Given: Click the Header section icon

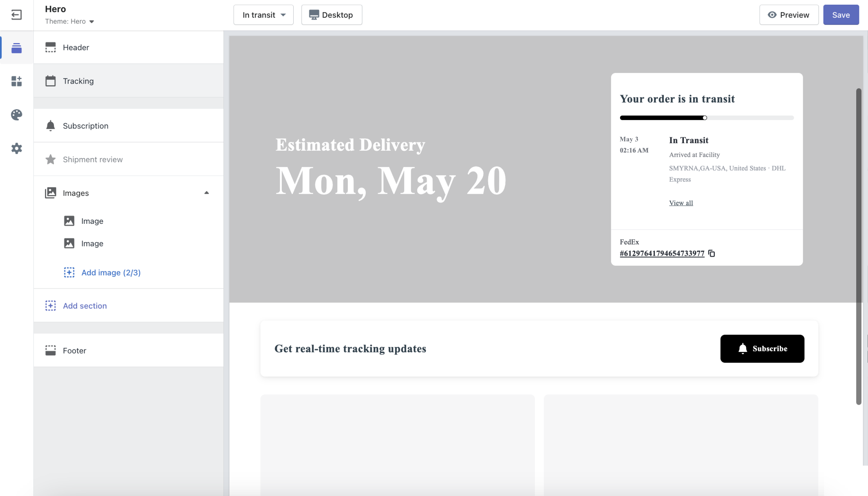Looking at the screenshot, I should click(x=51, y=47).
